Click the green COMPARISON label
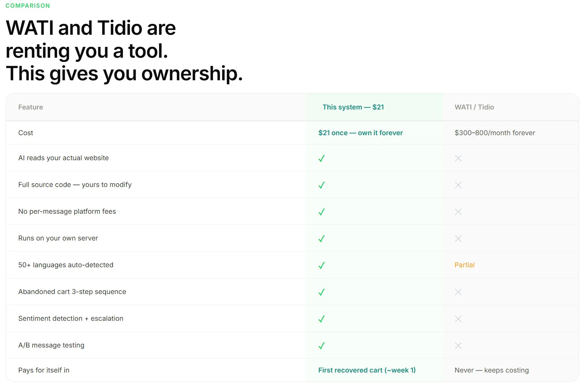 pos(28,6)
